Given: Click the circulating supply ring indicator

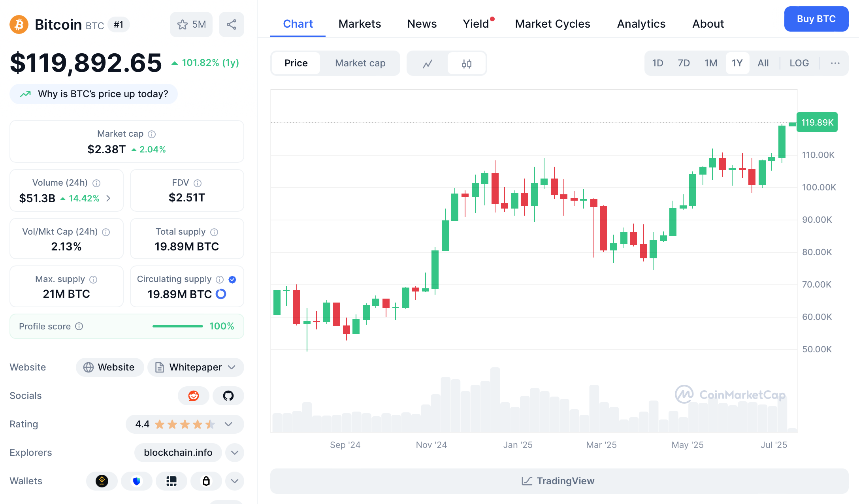Looking at the screenshot, I should point(221,294).
